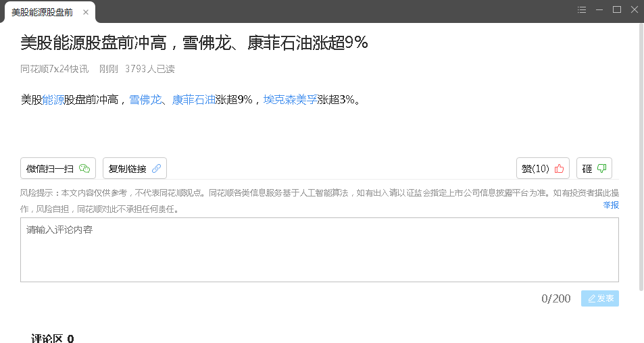Viewport: 644px width, 343px height.
Task: Focus the comment input box
Action: [x=320, y=250]
